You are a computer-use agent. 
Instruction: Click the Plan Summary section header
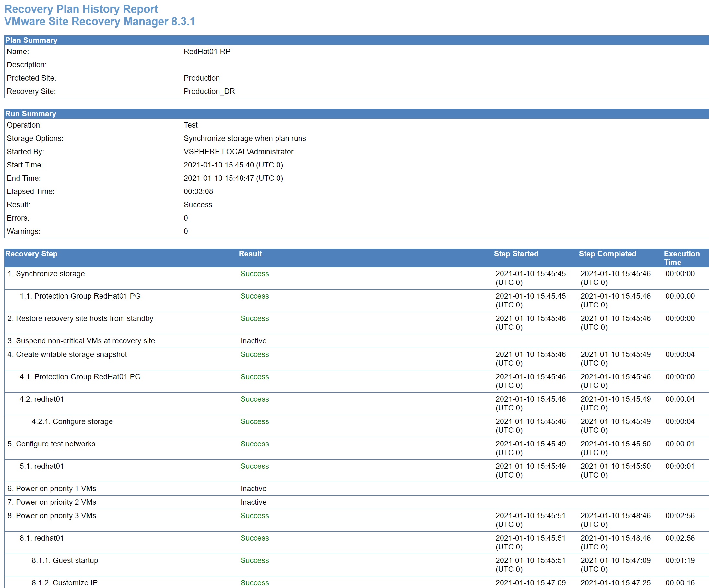pos(31,40)
